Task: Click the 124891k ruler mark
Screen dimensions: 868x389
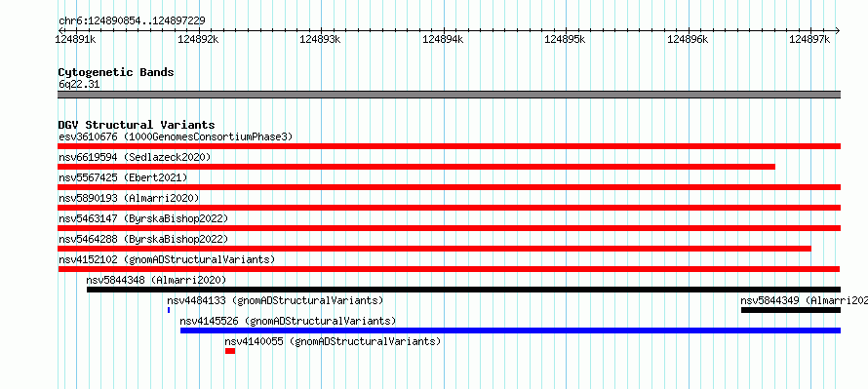Action: pyautogui.click(x=75, y=39)
